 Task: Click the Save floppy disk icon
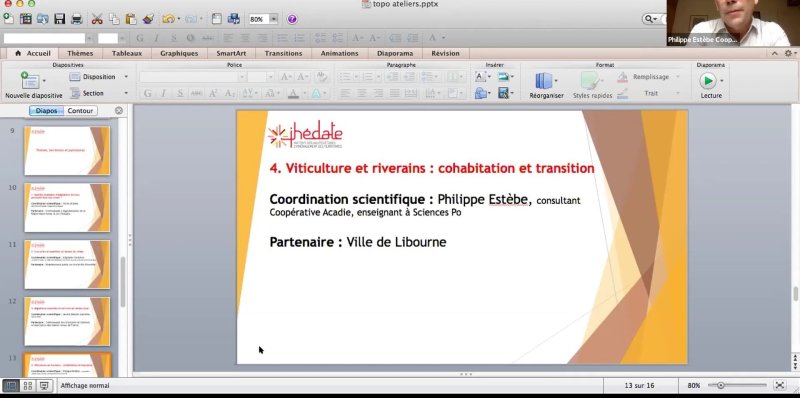pos(60,19)
